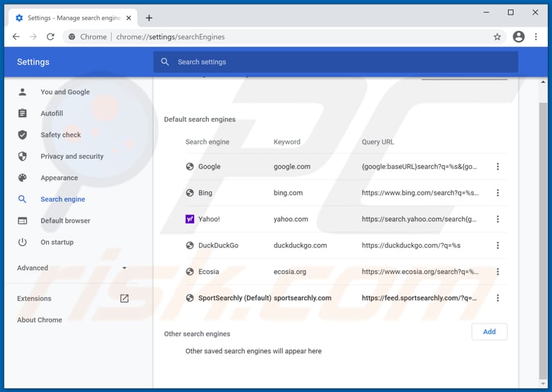This screenshot has width=552, height=392.
Task: Open more actions menu for SportSearchly
Action: (497, 298)
